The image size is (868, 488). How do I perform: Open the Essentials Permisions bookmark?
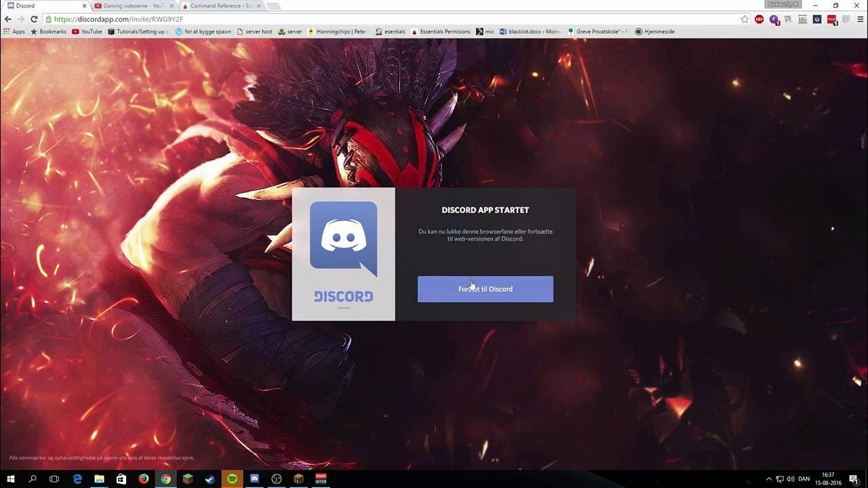[x=440, y=31]
